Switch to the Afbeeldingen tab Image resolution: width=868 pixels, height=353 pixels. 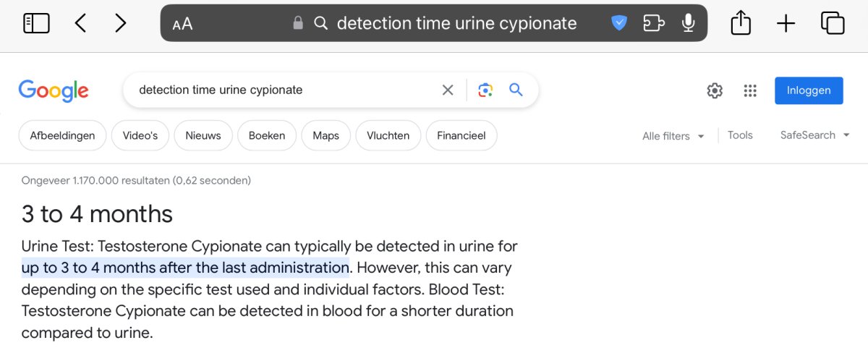click(x=62, y=135)
